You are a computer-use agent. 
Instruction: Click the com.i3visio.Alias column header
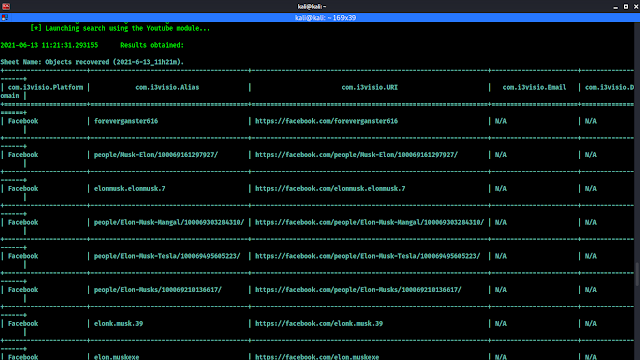pyautogui.click(x=167, y=87)
